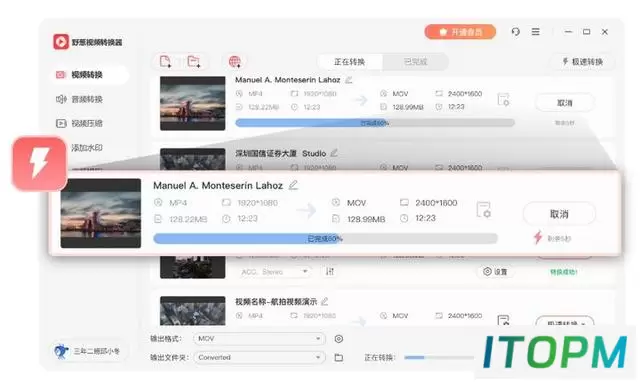Click the add folder icon in toolbar
640x383 pixels.
193,62
